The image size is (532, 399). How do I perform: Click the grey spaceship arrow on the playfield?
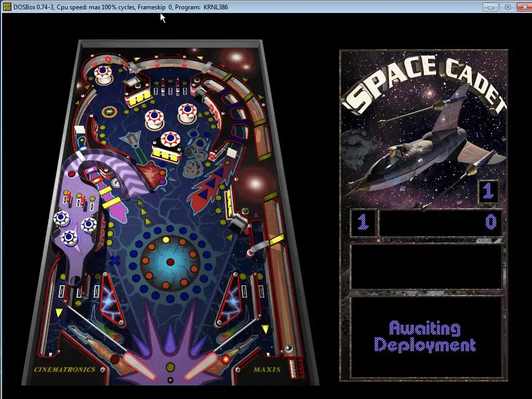131,139
